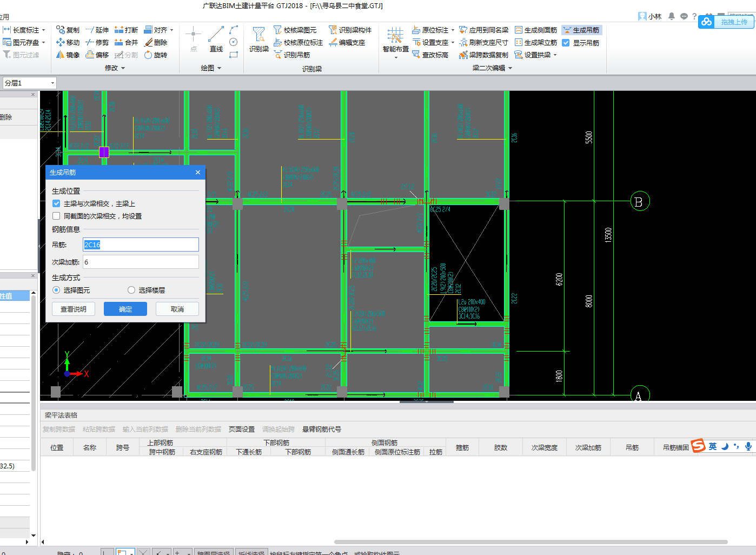The image size is (756, 555).
Task: Select the 复制 (Copy) tool
Action: [x=68, y=30]
